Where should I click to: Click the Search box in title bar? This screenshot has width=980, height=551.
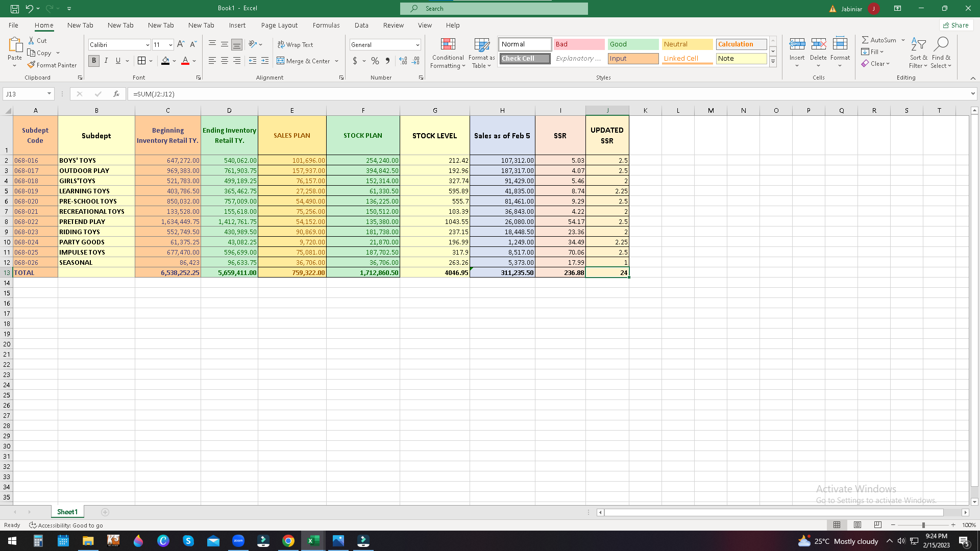[x=494, y=8]
